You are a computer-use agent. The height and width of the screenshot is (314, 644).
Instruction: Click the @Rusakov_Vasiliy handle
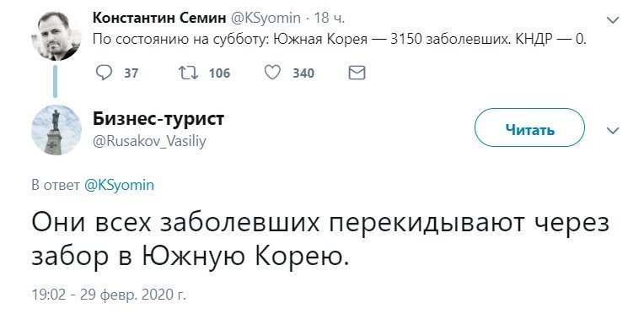[x=150, y=142]
